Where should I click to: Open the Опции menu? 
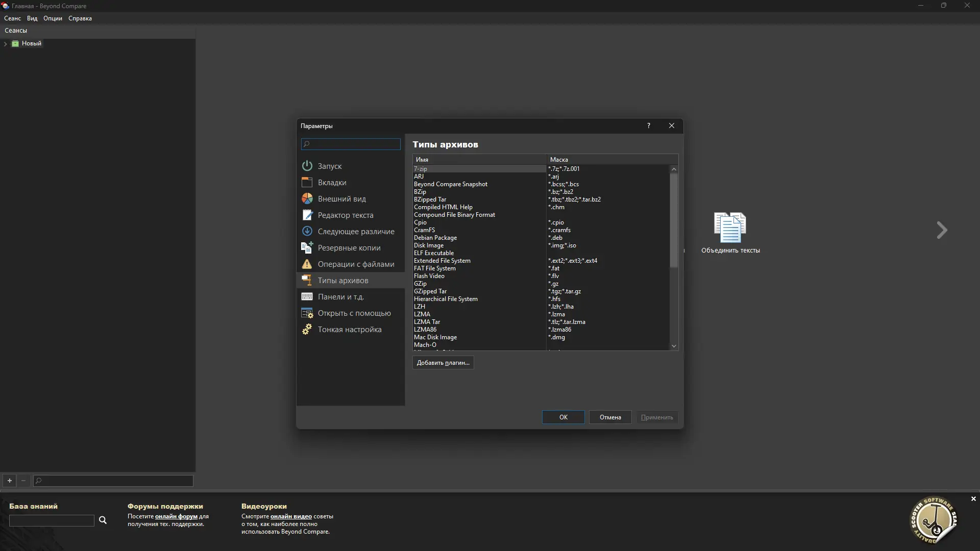53,18
